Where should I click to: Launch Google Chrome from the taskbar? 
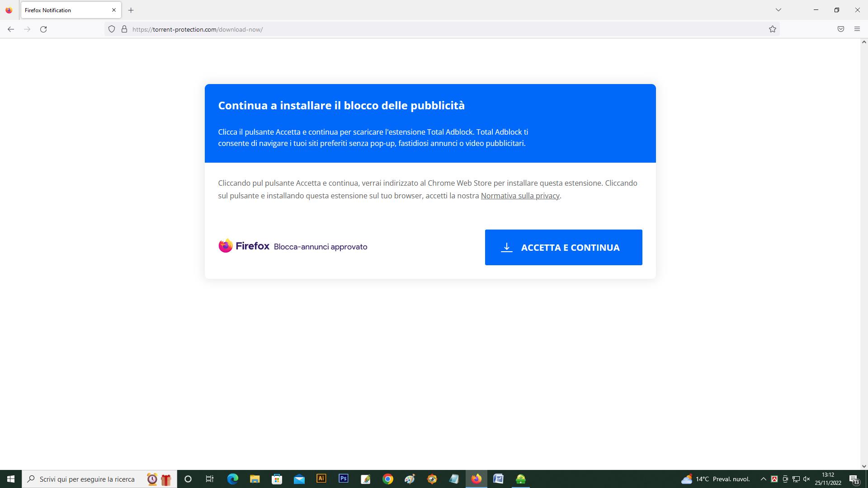coord(388,479)
